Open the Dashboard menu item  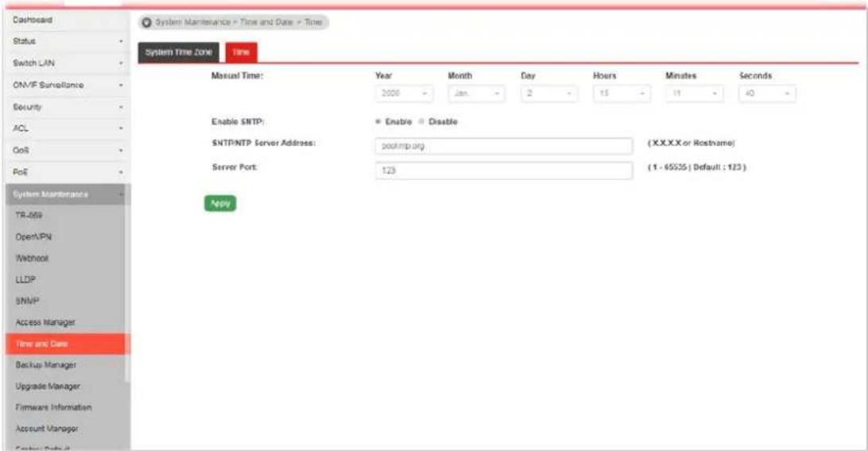click(68, 20)
